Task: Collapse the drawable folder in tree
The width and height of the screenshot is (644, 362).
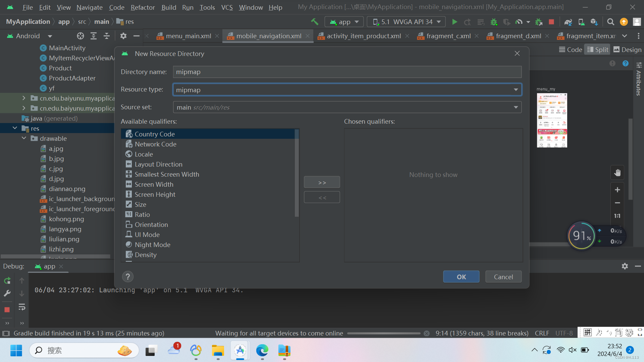Action: 24,138
